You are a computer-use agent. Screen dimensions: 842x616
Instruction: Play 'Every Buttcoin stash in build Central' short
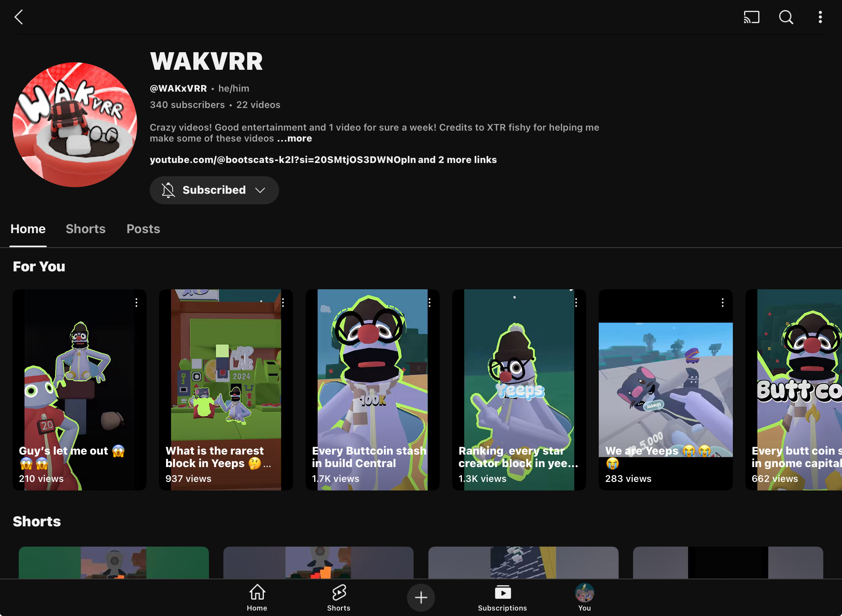(373, 390)
